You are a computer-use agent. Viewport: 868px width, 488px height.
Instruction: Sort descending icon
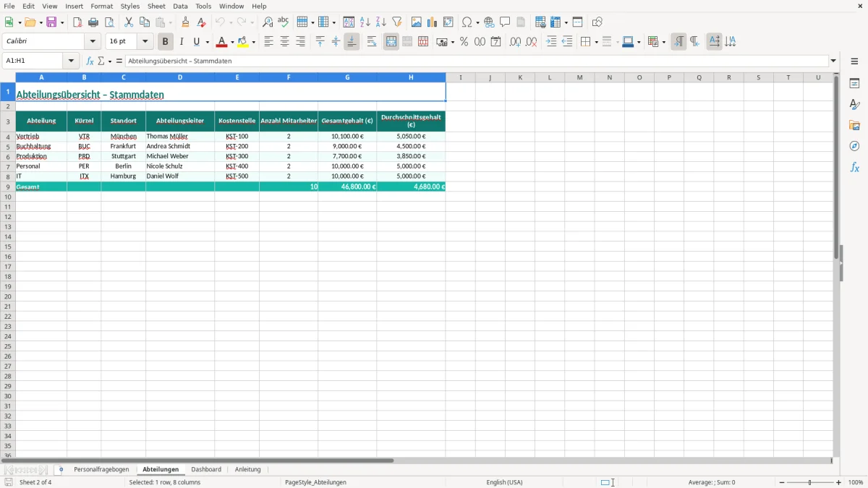point(381,22)
